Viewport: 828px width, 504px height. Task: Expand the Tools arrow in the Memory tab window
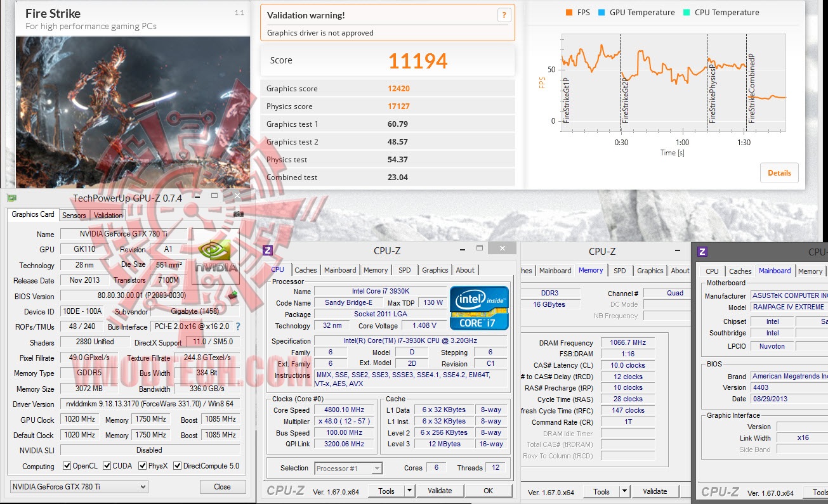click(x=625, y=491)
